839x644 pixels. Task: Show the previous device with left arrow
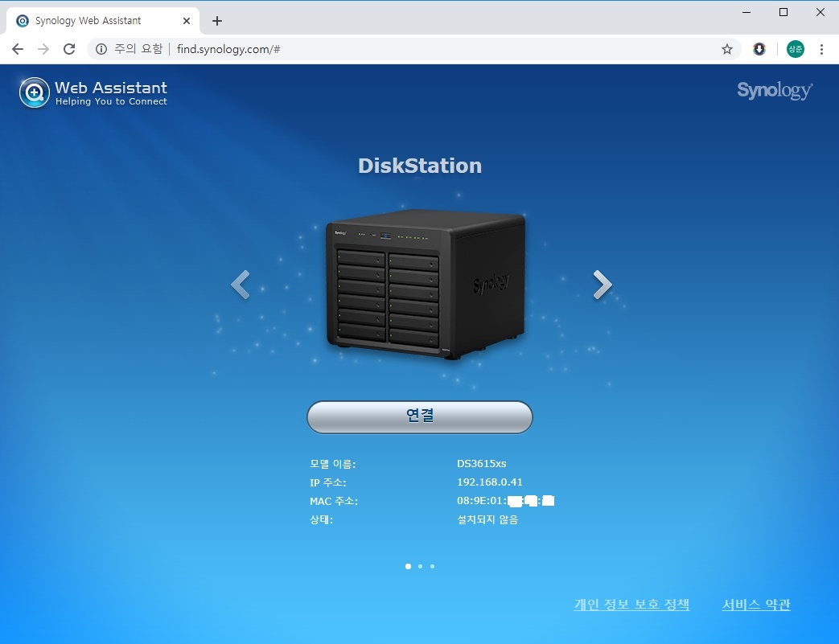[241, 285]
